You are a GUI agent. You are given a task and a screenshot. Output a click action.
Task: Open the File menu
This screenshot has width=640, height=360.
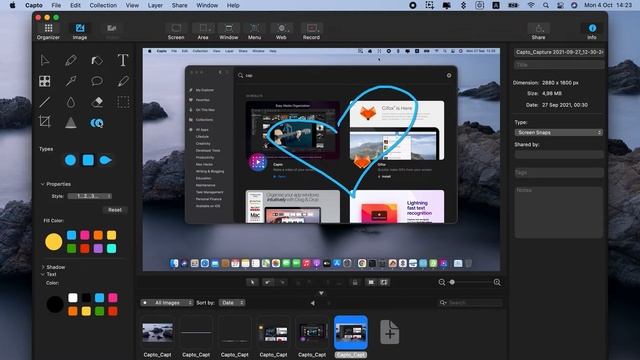click(x=56, y=5)
